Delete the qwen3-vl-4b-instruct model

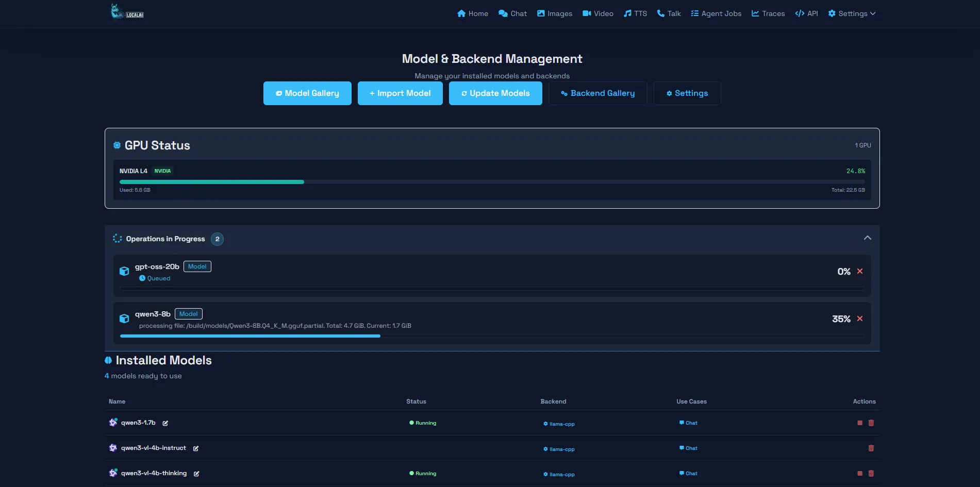point(871,448)
